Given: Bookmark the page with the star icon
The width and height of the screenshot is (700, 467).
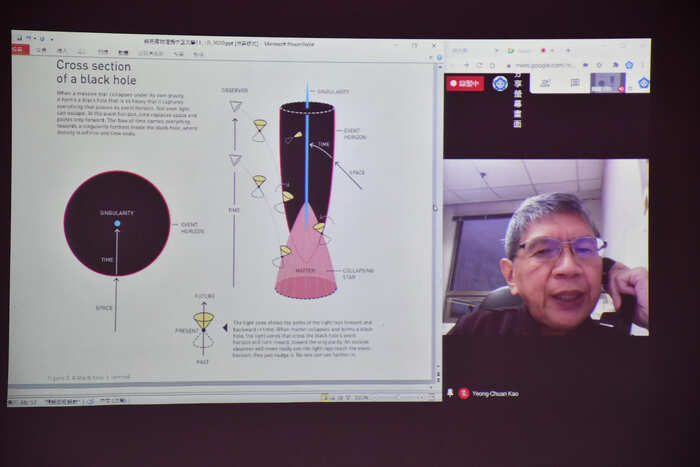Looking at the screenshot, I should click(x=599, y=65).
